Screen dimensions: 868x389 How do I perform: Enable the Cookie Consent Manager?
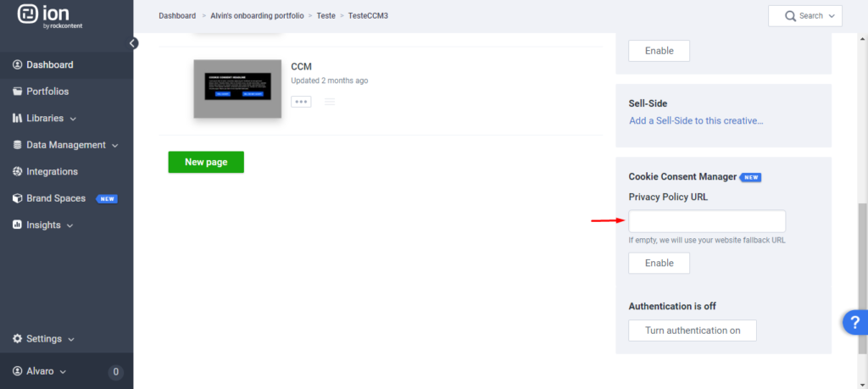pyautogui.click(x=659, y=264)
